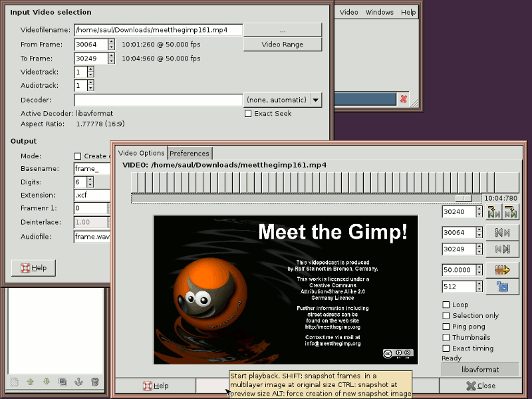
Task: Click the Help button in the video player window
Action: [x=156, y=386]
